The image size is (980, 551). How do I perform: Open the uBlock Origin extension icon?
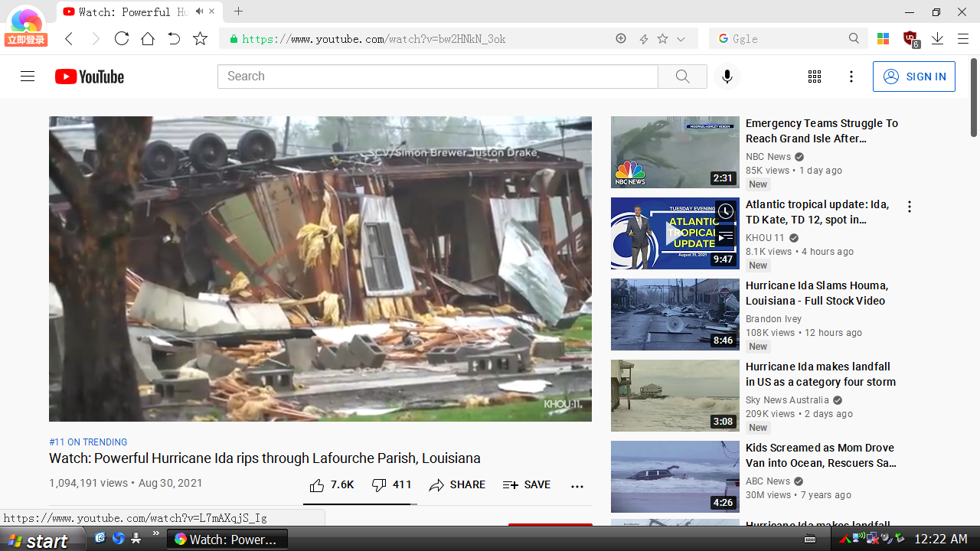(x=910, y=38)
